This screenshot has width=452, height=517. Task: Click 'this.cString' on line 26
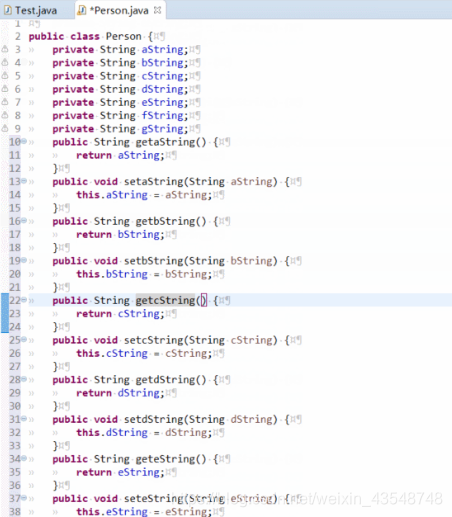pos(112,353)
